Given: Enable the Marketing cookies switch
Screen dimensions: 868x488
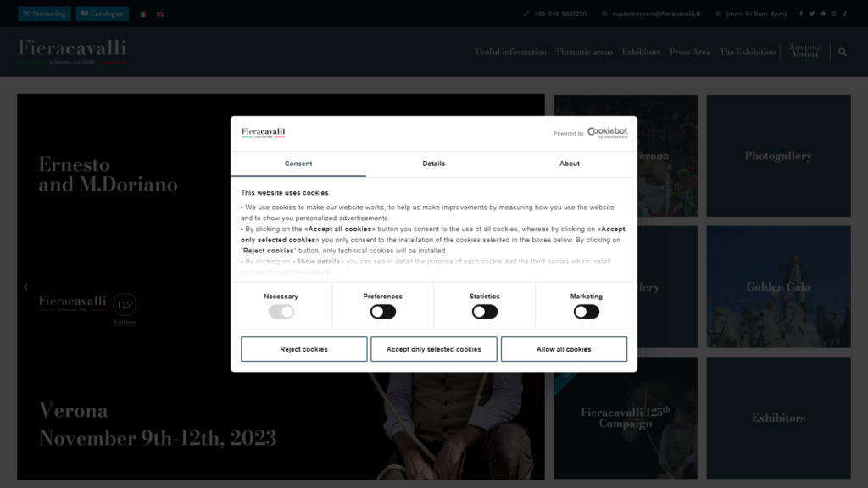Looking at the screenshot, I should (587, 312).
